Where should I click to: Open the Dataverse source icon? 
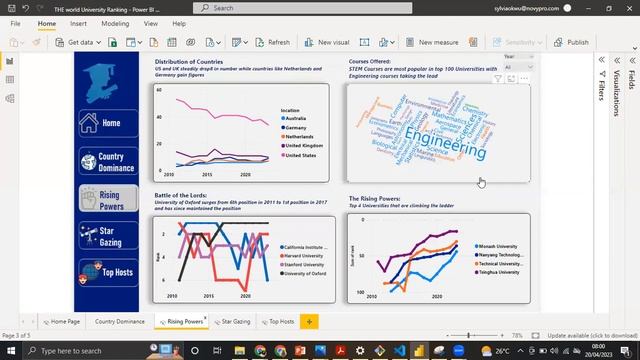(x=191, y=42)
